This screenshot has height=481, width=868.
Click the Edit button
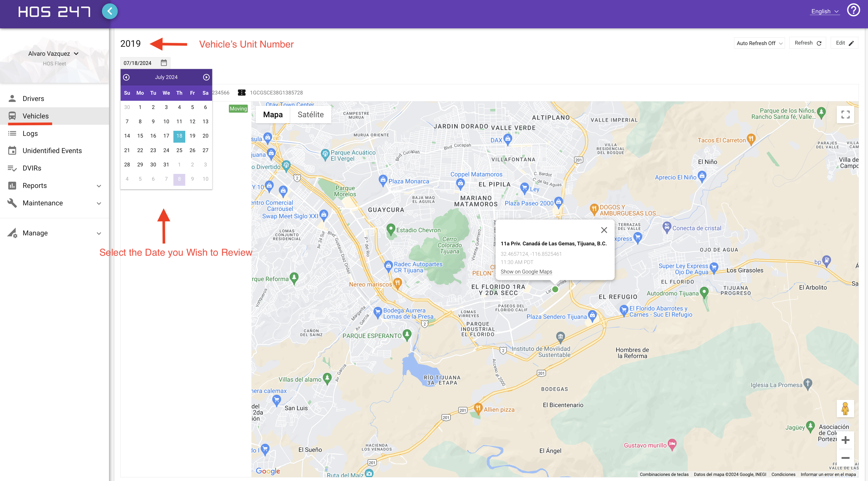(x=845, y=43)
